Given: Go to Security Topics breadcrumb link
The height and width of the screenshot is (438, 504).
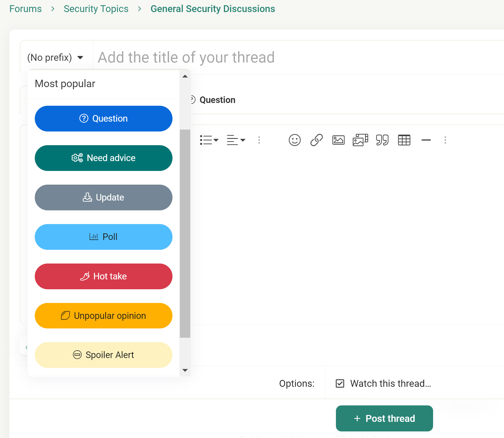Looking at the screenshot, I should (x=96, y=9).
